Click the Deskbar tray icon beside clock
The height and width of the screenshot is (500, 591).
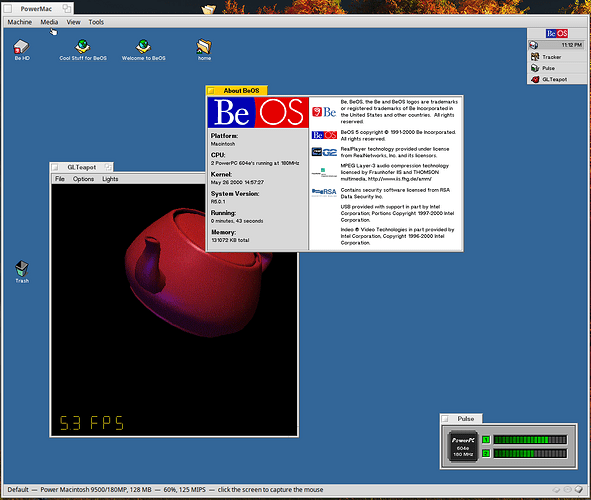tap(534, 45)
